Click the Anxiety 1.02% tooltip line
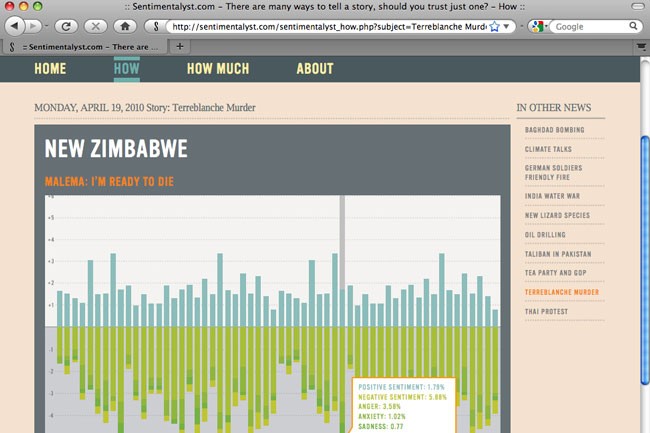Screen dimensions: 650x433 tap(382, 416)
